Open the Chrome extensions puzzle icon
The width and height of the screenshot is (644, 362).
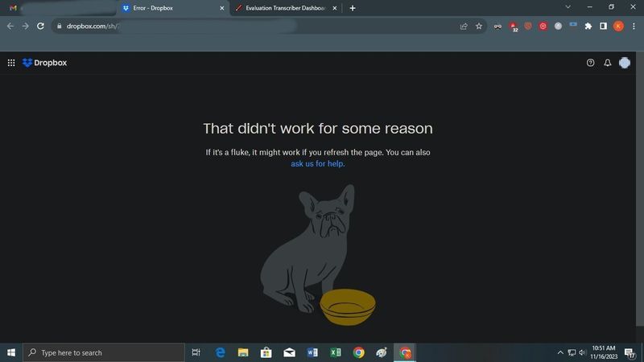(x=588, y=27)
